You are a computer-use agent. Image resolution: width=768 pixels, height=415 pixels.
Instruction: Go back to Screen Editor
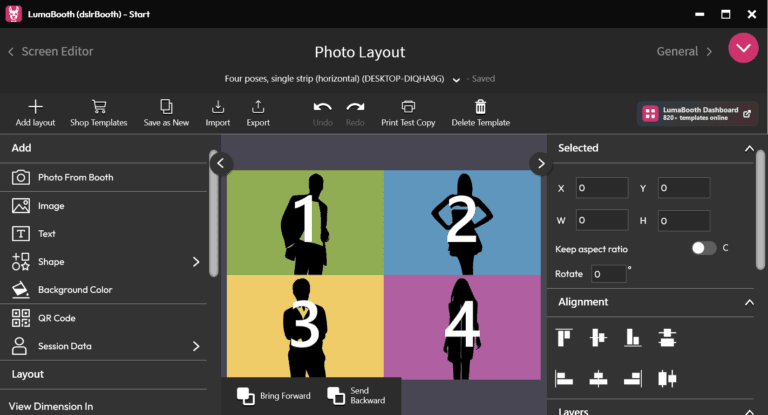pos(50,51)
